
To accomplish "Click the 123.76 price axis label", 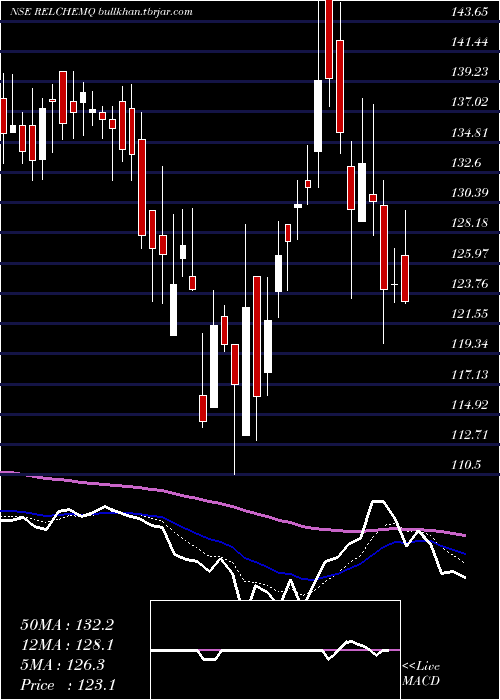I will (469, 283).
